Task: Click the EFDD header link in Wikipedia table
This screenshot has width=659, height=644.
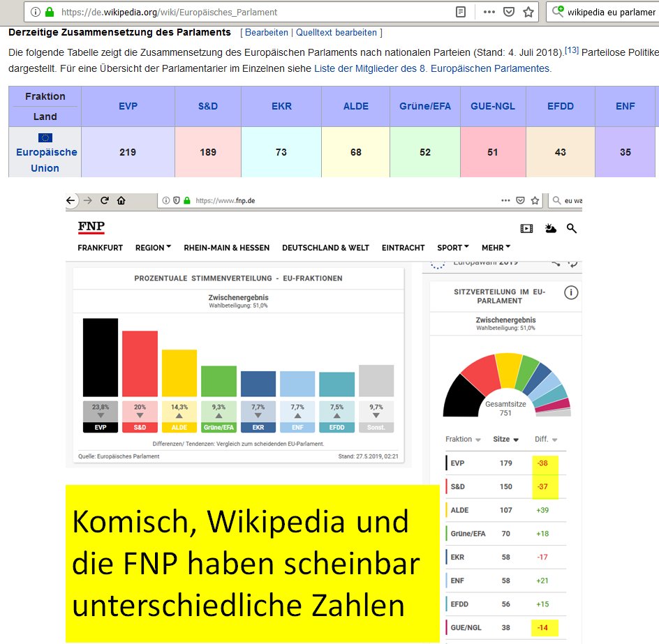Action: [x=561, y=106]
